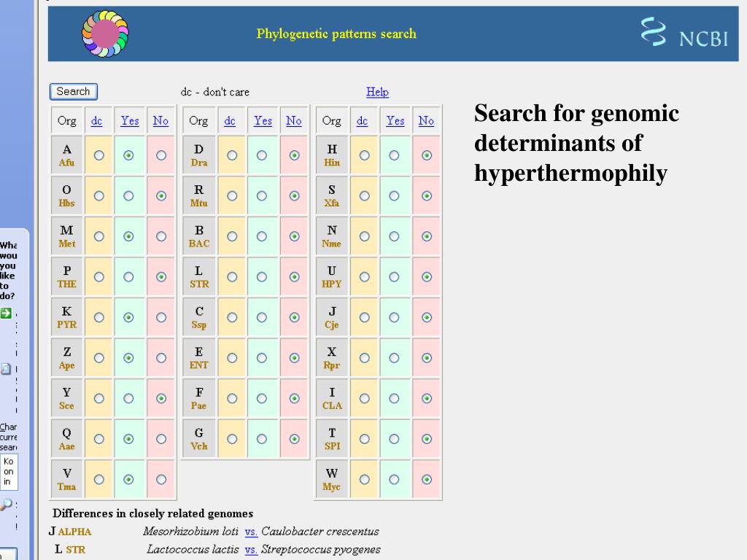Select Yes radio for H Hin

pos(394,155)
